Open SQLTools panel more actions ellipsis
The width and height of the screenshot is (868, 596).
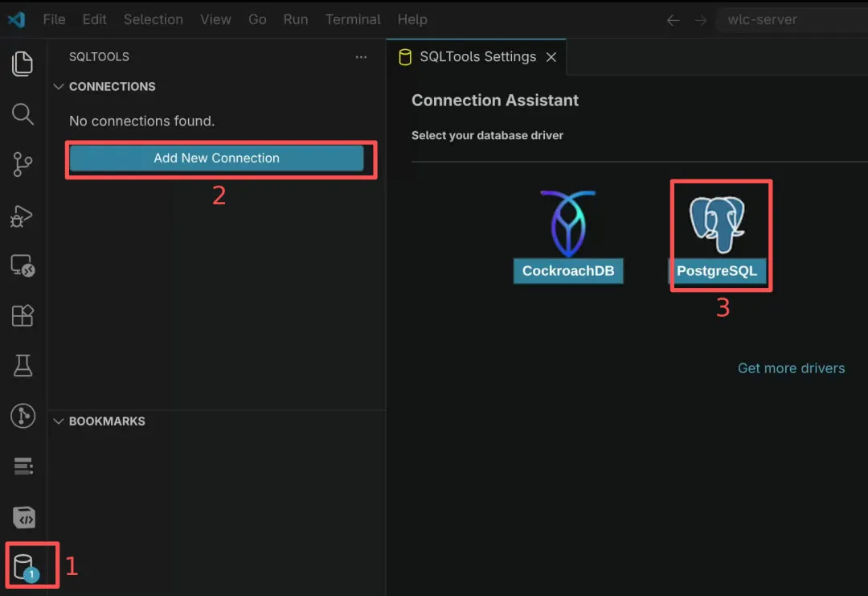(361, 56)
